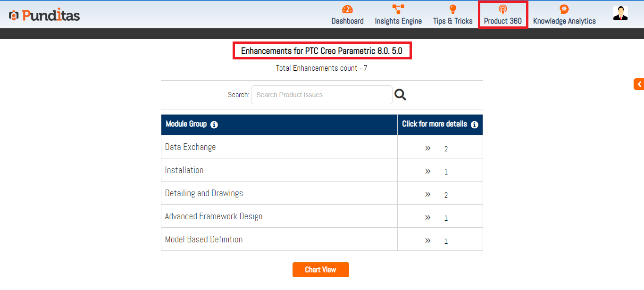644x290 pixels.
Task: Click the user profile avatar
Action: point(620,13)
